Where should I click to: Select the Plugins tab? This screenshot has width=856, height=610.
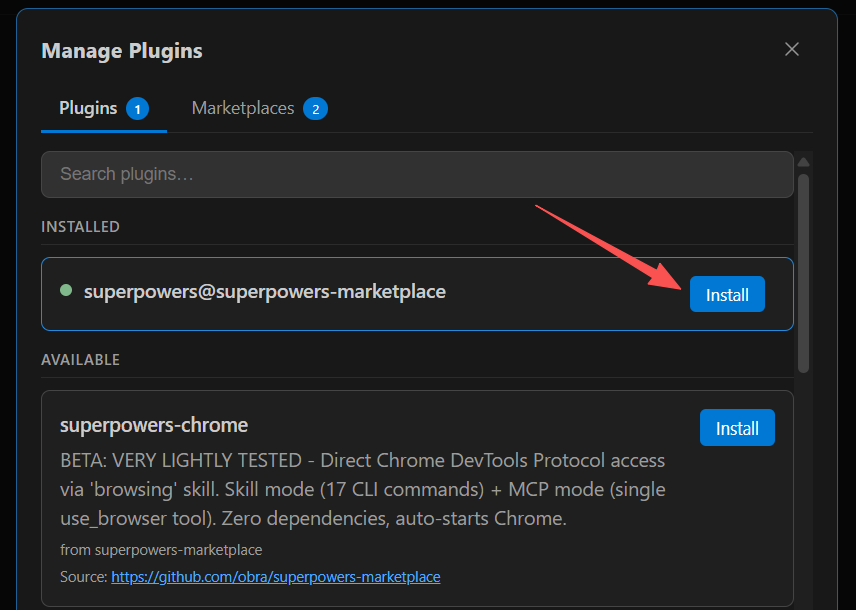click(88, 107)
